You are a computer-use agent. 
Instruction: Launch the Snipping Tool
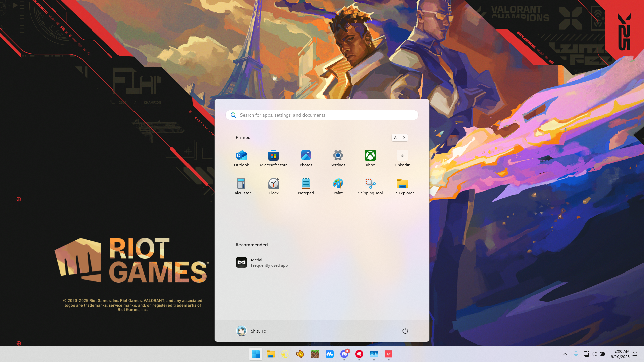pyautogui.click(x=370, y=186)
